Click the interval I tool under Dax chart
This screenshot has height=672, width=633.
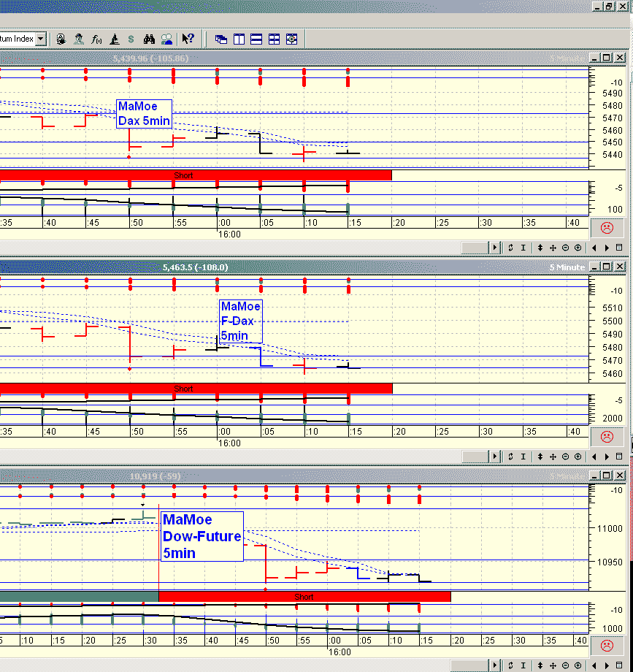click(x=523, y=248)
